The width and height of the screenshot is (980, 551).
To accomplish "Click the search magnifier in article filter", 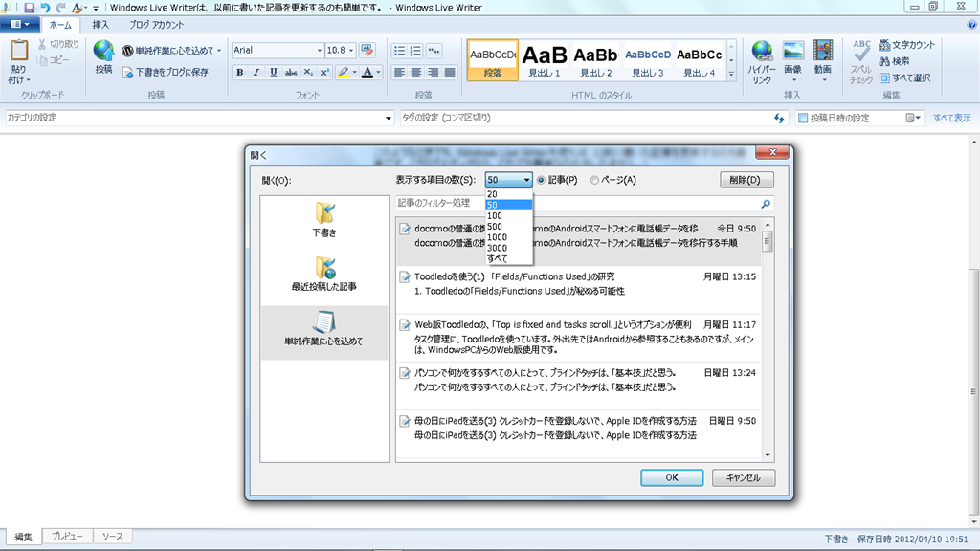I will tap(766, 204).
